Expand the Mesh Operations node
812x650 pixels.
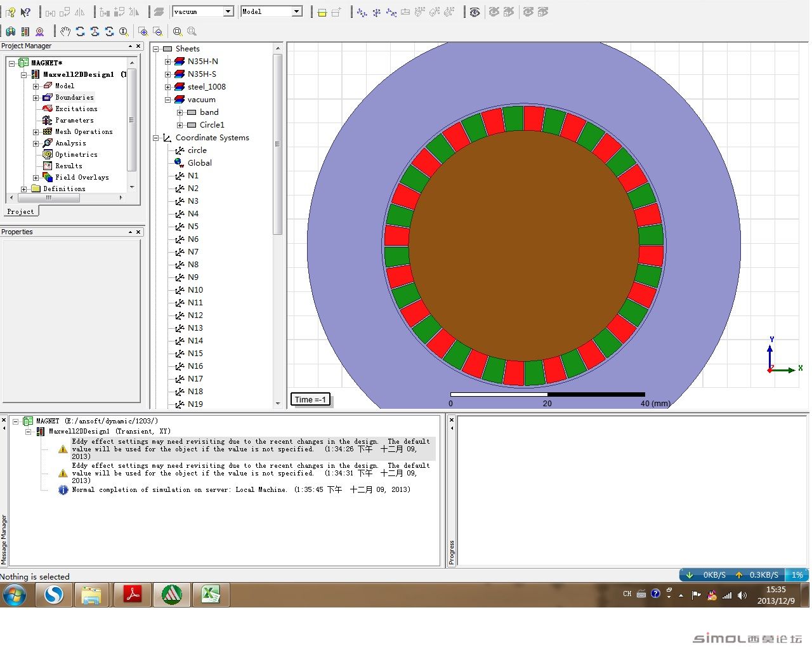pos(36,132)
